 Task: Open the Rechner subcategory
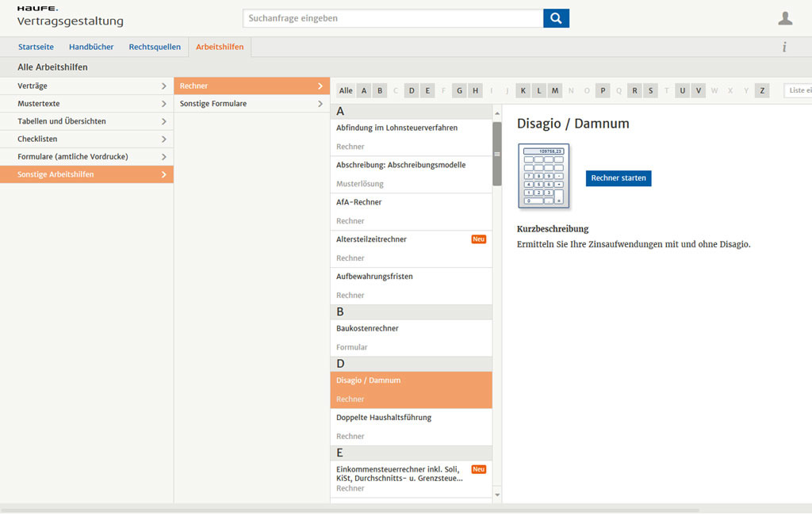[251, 86]
